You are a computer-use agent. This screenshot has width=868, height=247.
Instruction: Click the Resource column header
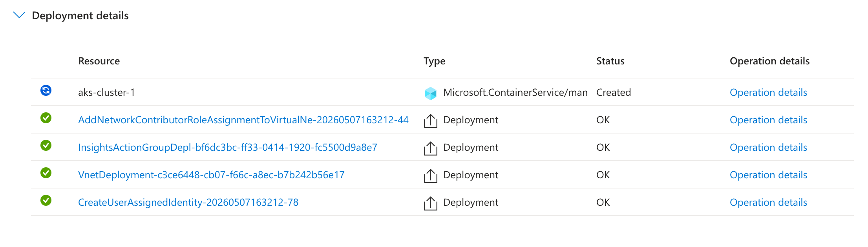pos(99,61)
